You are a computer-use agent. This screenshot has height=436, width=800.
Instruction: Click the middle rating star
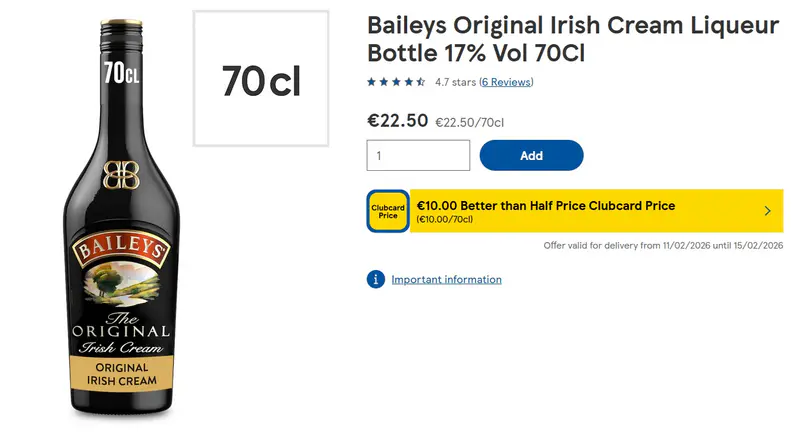396,82
